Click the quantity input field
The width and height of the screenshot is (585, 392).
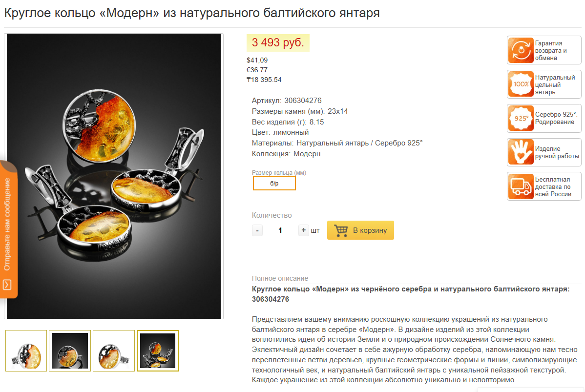tap(280, 230)
